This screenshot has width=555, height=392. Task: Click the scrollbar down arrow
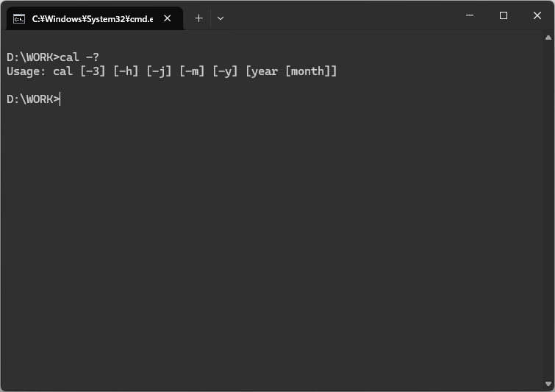pyautogui.click(x=548, y=384)
